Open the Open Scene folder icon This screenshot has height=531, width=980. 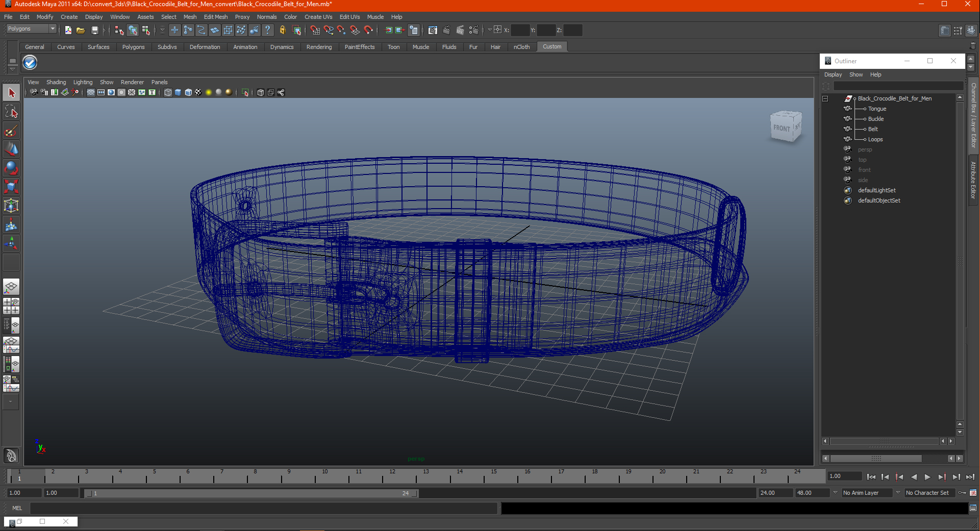pos(81,31)
